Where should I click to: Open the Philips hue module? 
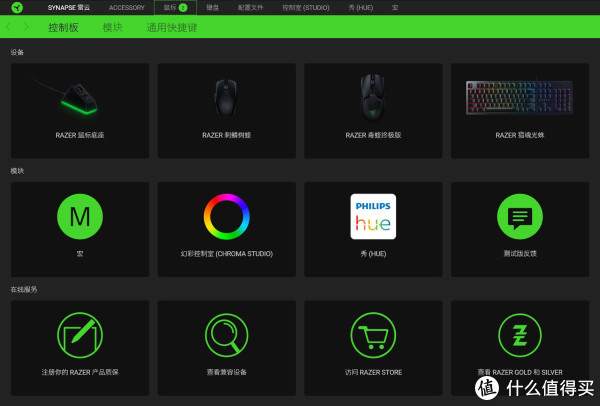pyautogui.click(x=373, y=217)
